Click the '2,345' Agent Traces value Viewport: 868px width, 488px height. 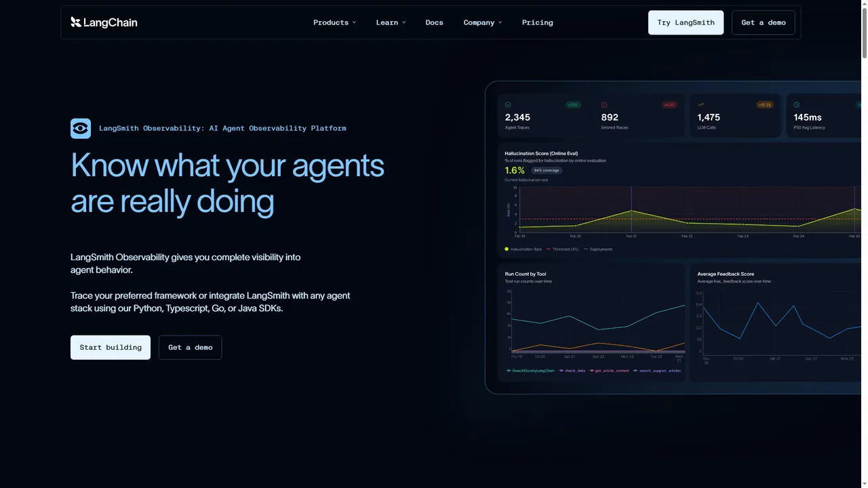click(517, 117)
